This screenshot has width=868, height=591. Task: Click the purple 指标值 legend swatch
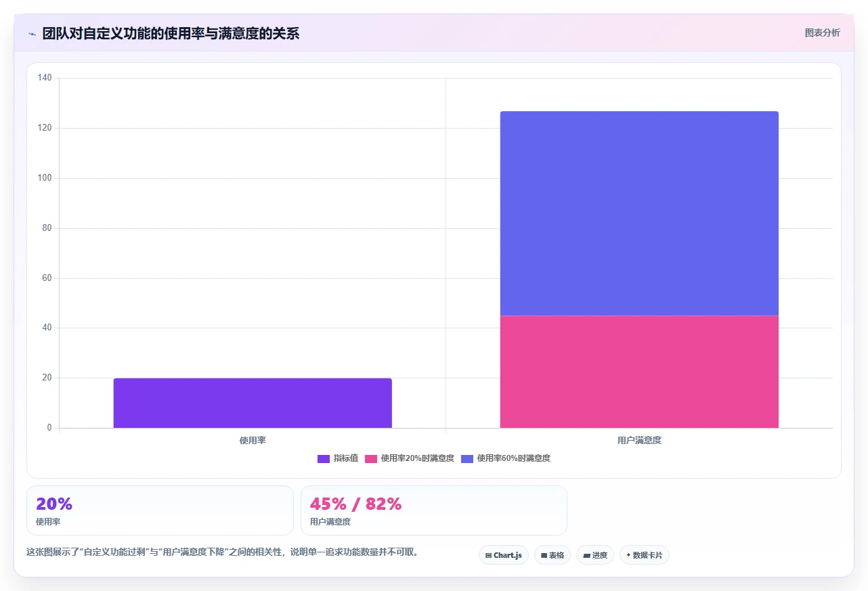coord(324,459)
